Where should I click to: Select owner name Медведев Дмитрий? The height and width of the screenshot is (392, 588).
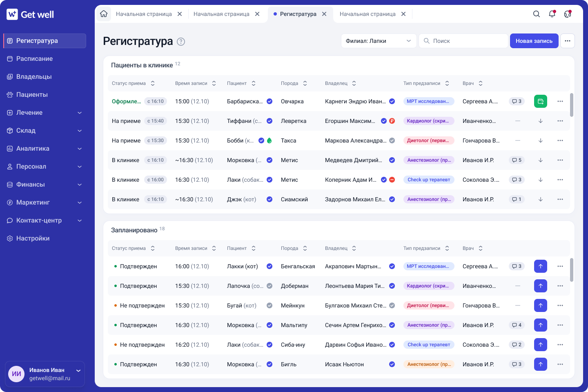click(354, 160)
